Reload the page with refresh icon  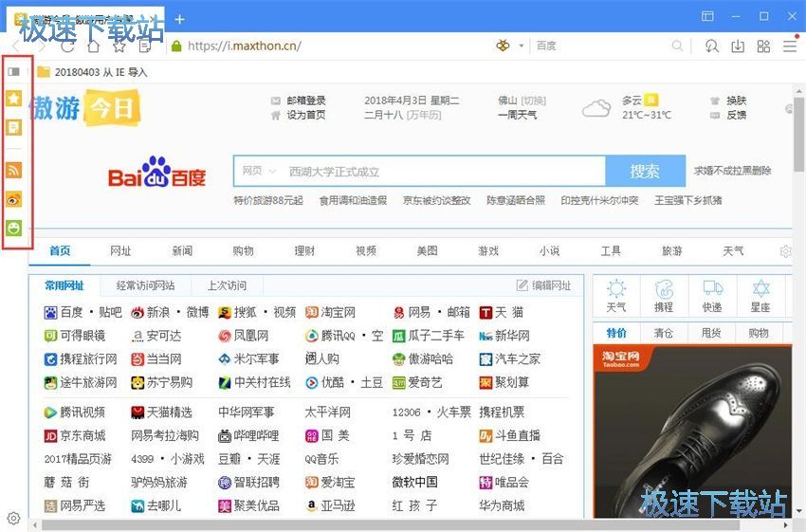[x=68, y=46]
